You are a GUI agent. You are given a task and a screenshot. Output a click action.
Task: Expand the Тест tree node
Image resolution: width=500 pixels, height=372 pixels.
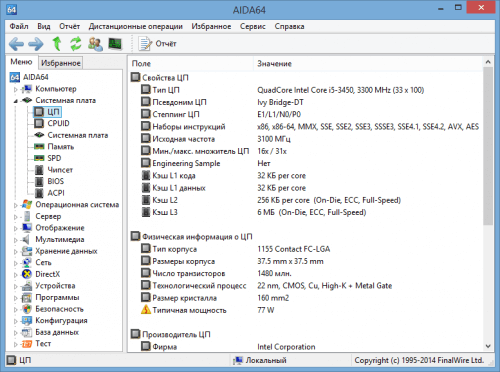click(16, 344)
